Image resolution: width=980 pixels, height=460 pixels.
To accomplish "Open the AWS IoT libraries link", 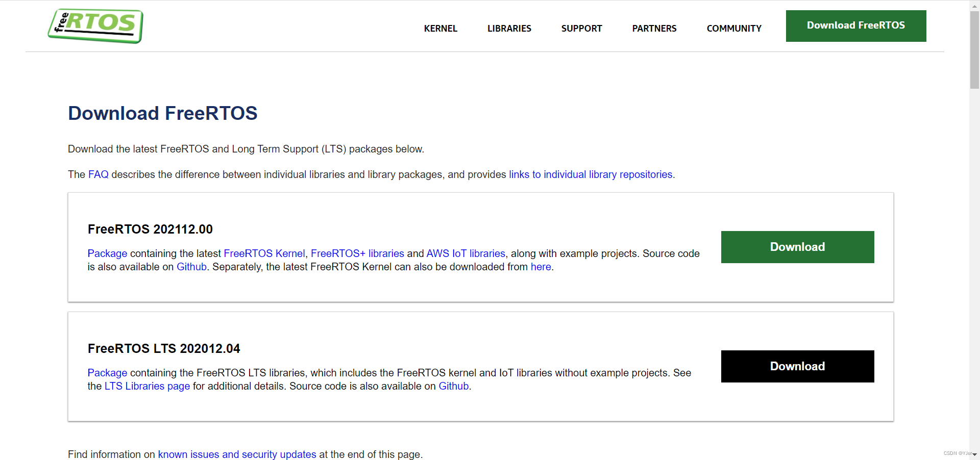I will (466, 253).
